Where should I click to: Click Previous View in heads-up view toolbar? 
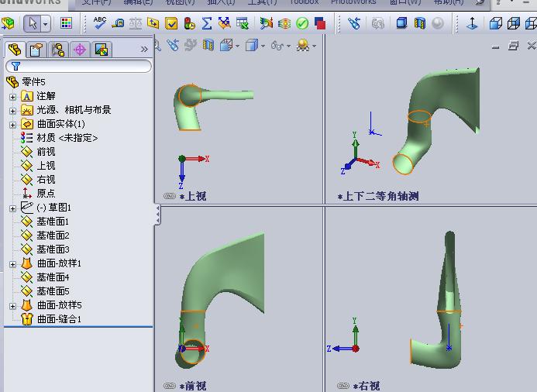(173, 45)
